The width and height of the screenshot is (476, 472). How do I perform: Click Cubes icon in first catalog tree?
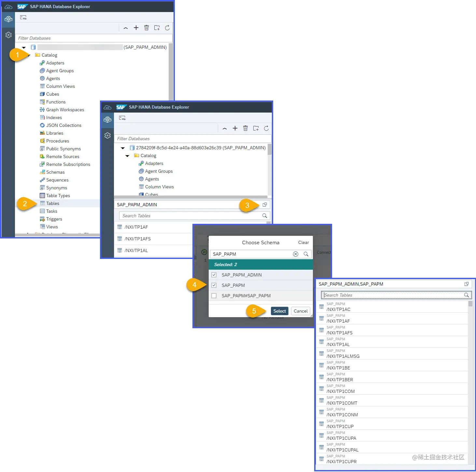[x=42, y=94]
